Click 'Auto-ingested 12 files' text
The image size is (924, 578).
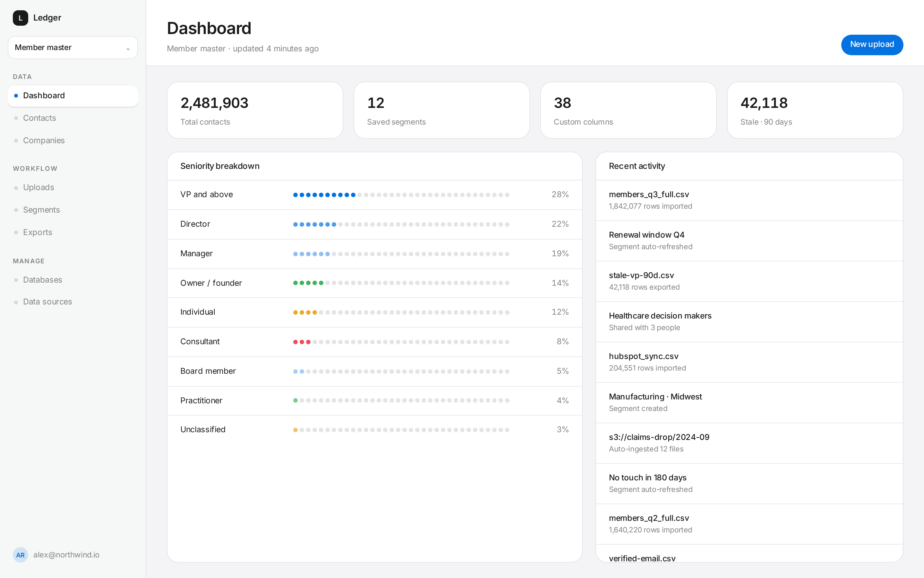(x=646, y=449)
